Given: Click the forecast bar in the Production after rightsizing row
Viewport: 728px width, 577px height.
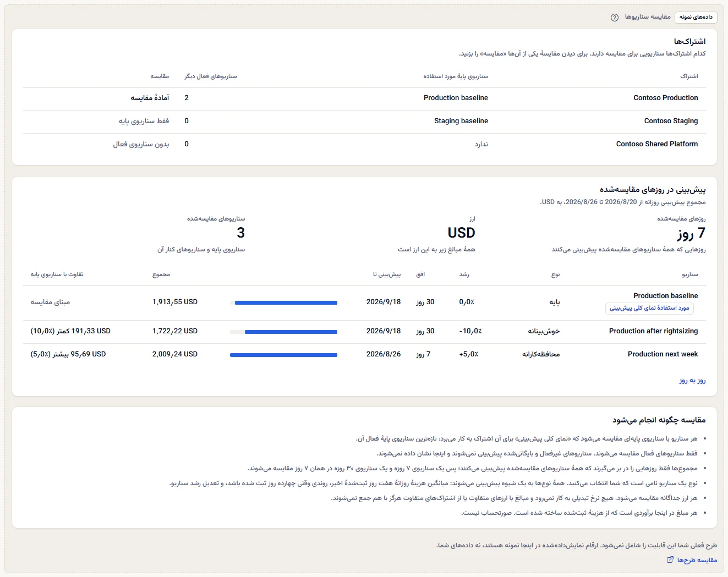Looking at the screenshot, I should 283,332.
